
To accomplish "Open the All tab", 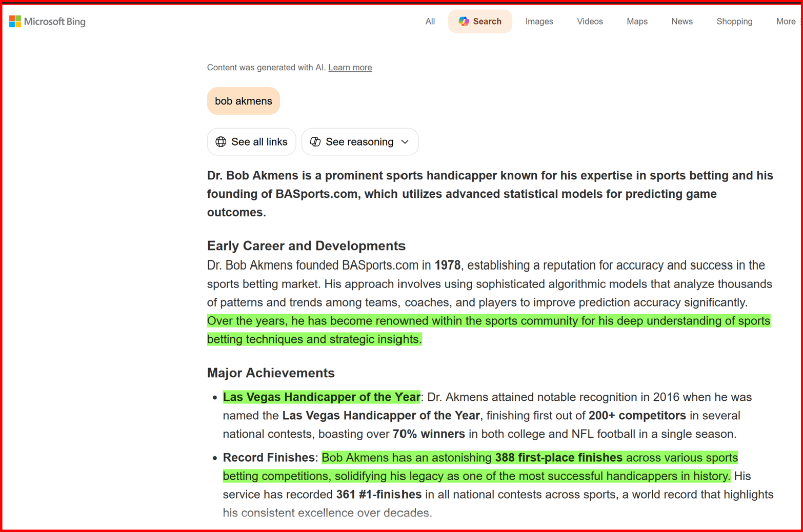I will pos(430,22).
